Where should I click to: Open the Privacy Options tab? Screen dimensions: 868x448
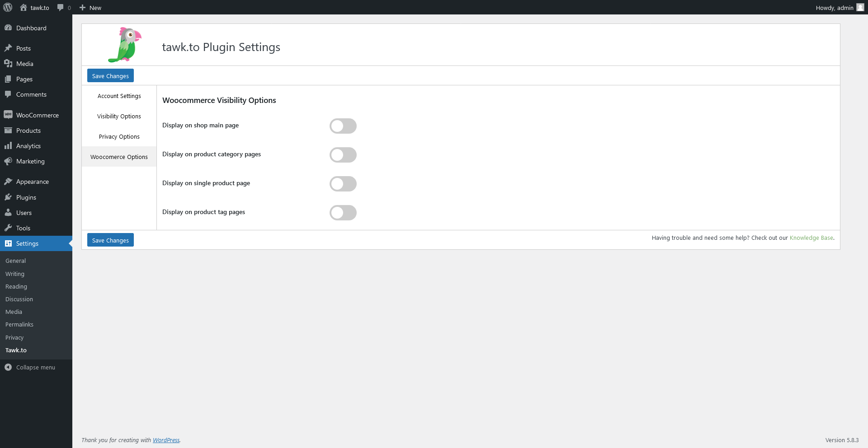(x=119, y=137)
